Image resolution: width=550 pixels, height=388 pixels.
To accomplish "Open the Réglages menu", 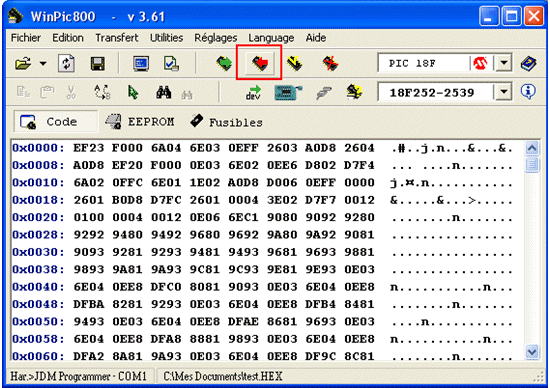I will click(216, 38).
